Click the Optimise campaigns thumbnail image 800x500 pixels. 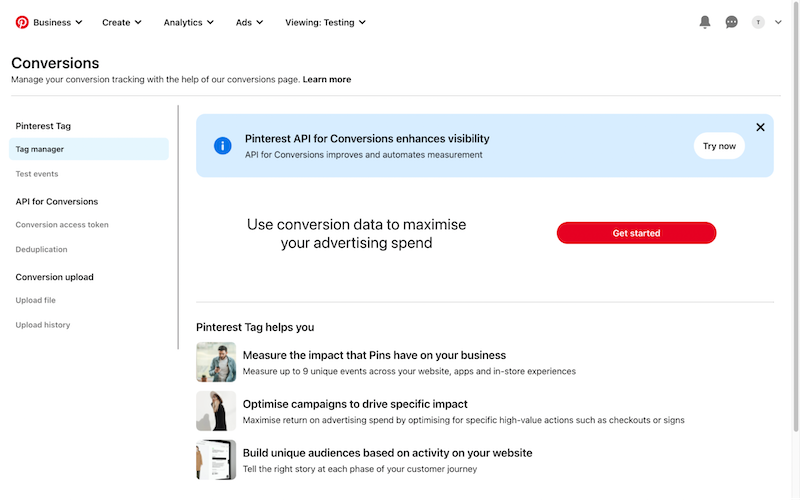(x=216, y=411)
